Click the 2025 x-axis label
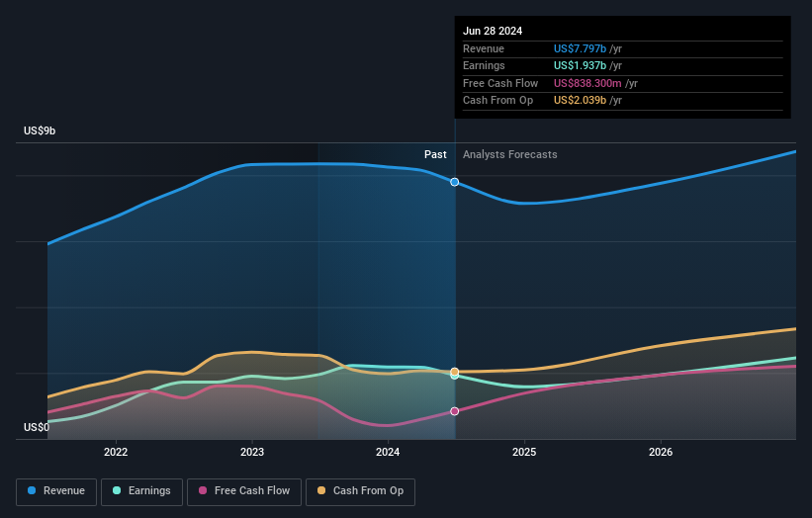Image resolution: width=812 pixels, height=518 pixels. click(x=524, y=452)
